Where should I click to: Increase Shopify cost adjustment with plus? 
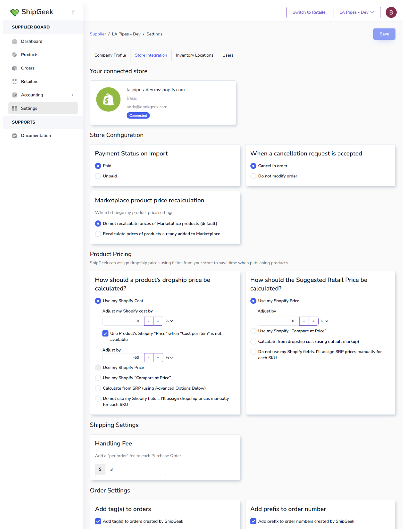(x=158, y=321)
